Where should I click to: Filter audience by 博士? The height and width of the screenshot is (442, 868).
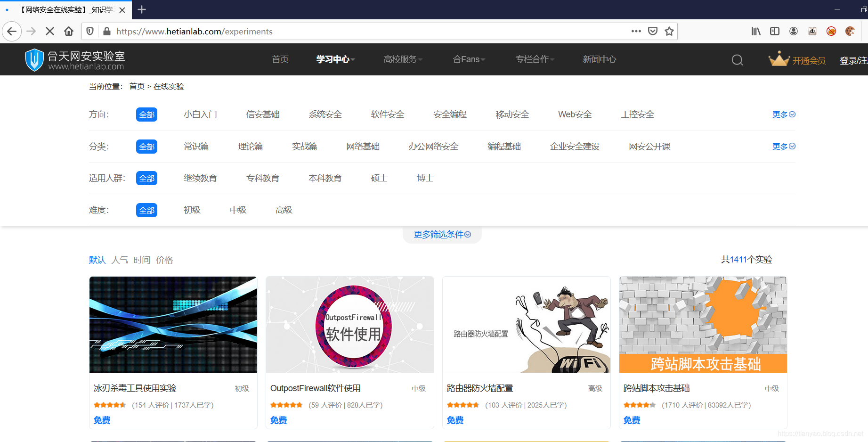click(425, 178)
